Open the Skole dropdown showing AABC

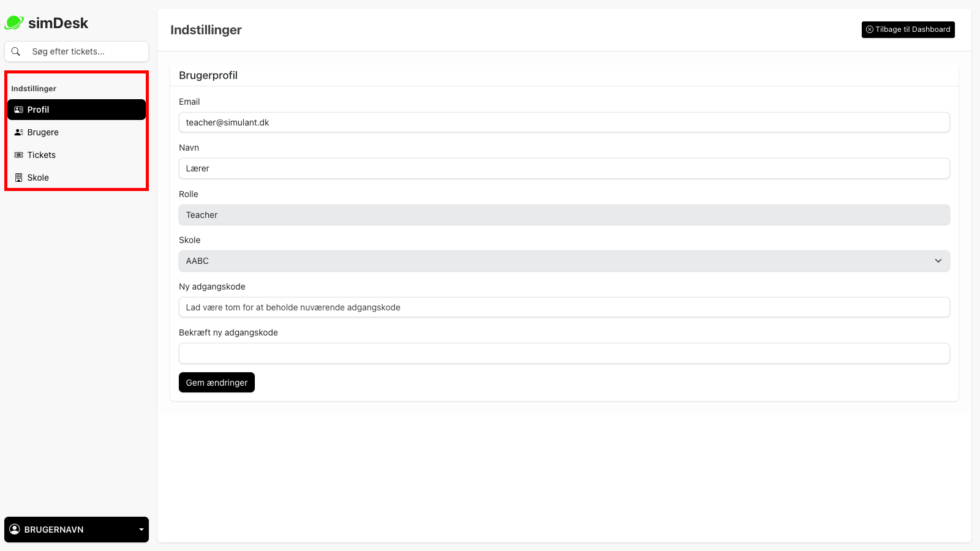pyautogui.click(x=563, y=261)
